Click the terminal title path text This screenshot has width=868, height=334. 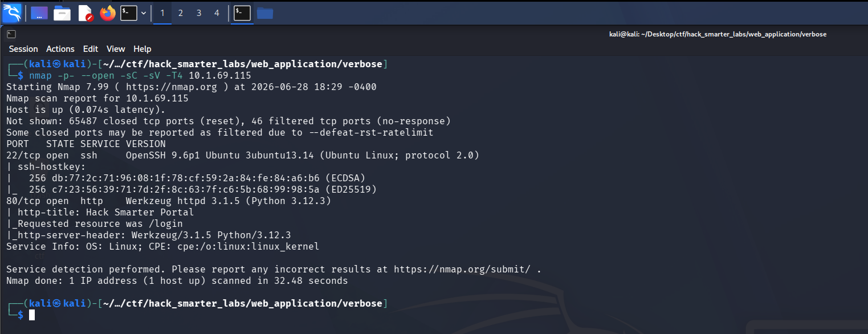(718, 34)
